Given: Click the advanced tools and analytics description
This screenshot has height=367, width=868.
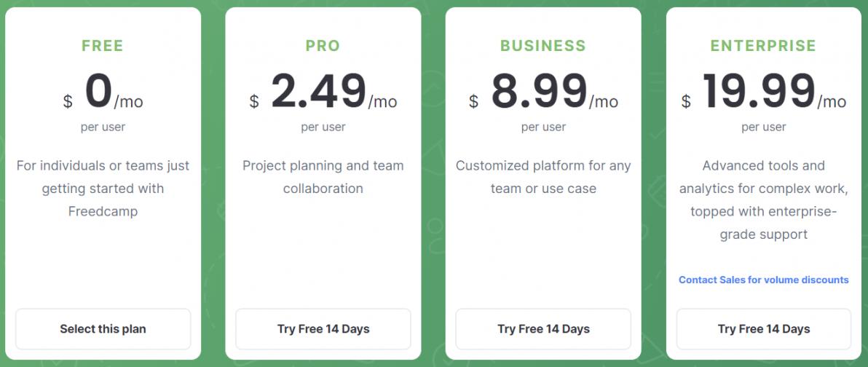Looking at the screenshot, I should [764, 200].
